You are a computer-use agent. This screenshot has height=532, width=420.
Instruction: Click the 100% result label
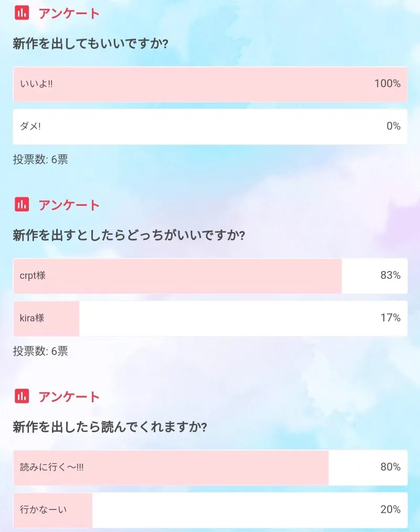tap(387, 84)
